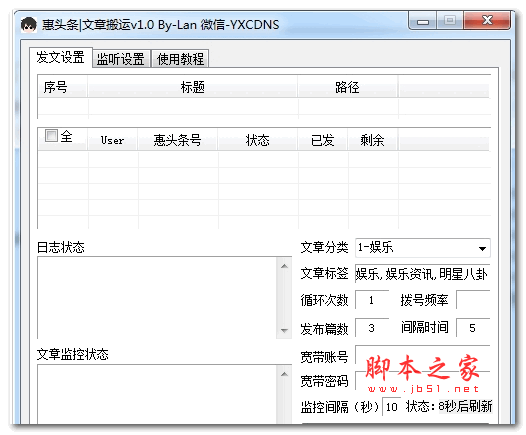The image size is (526, 435).
Task: Click the 路径 column header
Action: click(x=348, y=87)
